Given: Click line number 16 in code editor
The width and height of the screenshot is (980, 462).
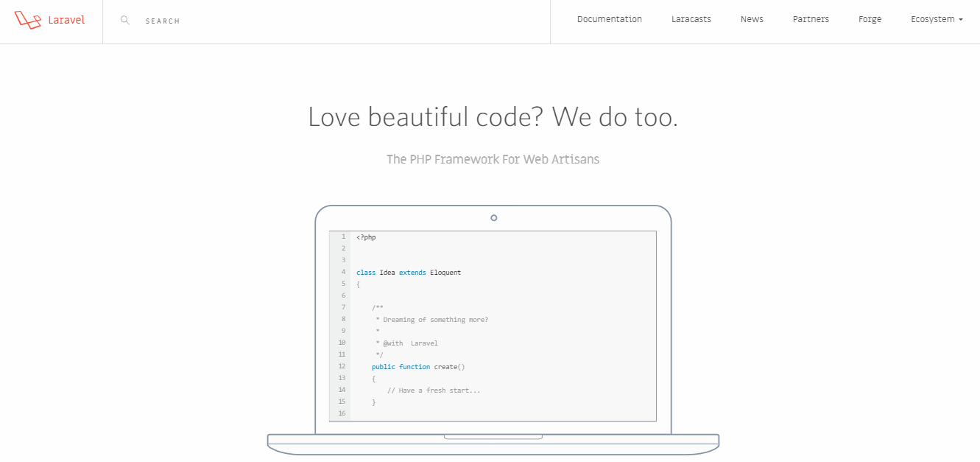Looking at the screenshot, I should pyautogui.click(x=342, y=413).
